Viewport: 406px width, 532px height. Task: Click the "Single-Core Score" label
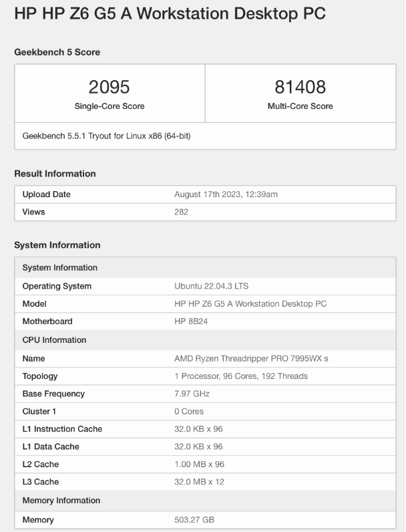click(x=110, y=106)
